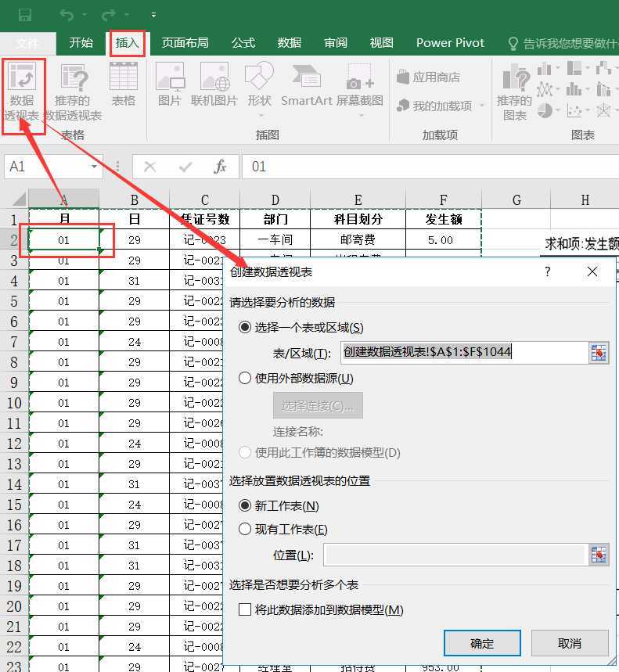619x672 pixels.
Task: Click Cancel (取消) in the dialog
Action: (x=570, y=643)
